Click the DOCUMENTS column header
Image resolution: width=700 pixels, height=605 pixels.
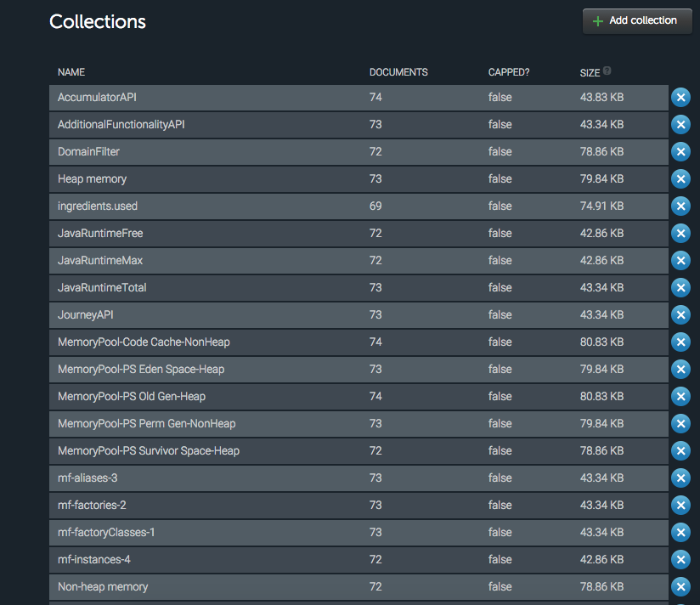pyautogui.click(x=398, y=72)
